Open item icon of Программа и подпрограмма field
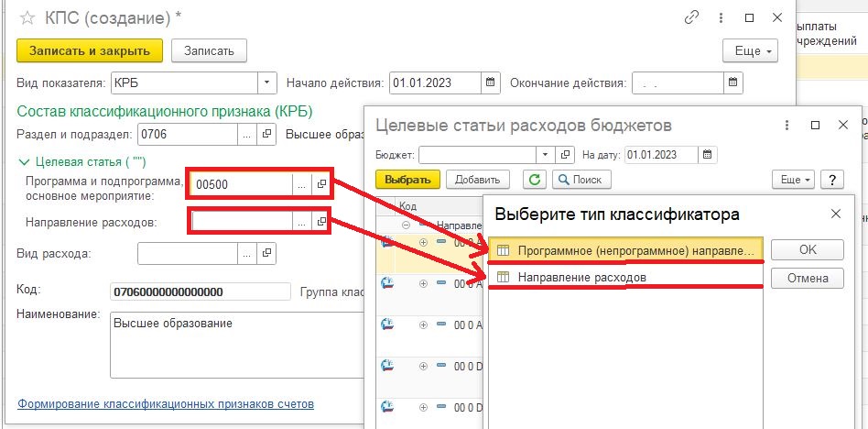 pyautogui.click(x=320, y=186)
